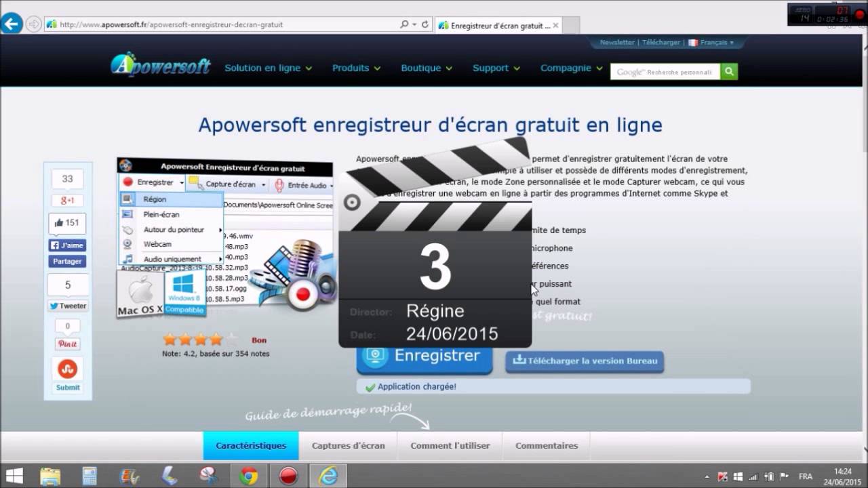Click Télécharger la version Bureau button
Viewport: 868px width, 488px height.
585,361
